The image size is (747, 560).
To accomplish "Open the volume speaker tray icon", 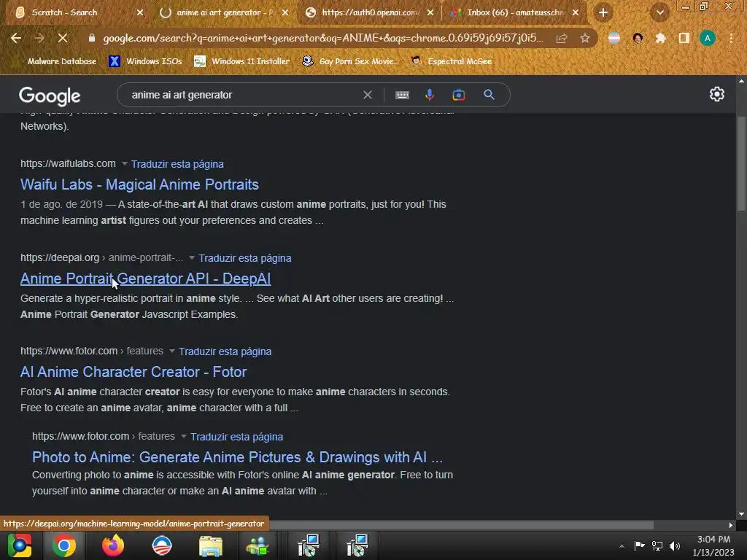I will click(675, 545).
